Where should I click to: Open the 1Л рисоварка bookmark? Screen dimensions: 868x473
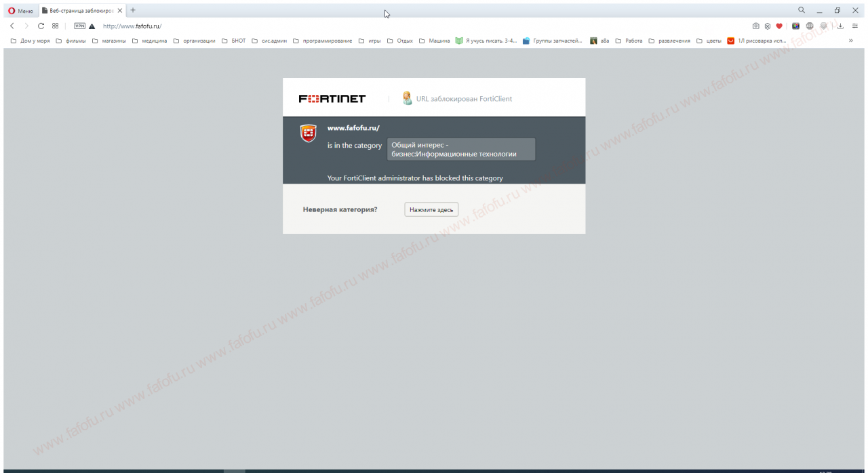(x=757, y=41)
